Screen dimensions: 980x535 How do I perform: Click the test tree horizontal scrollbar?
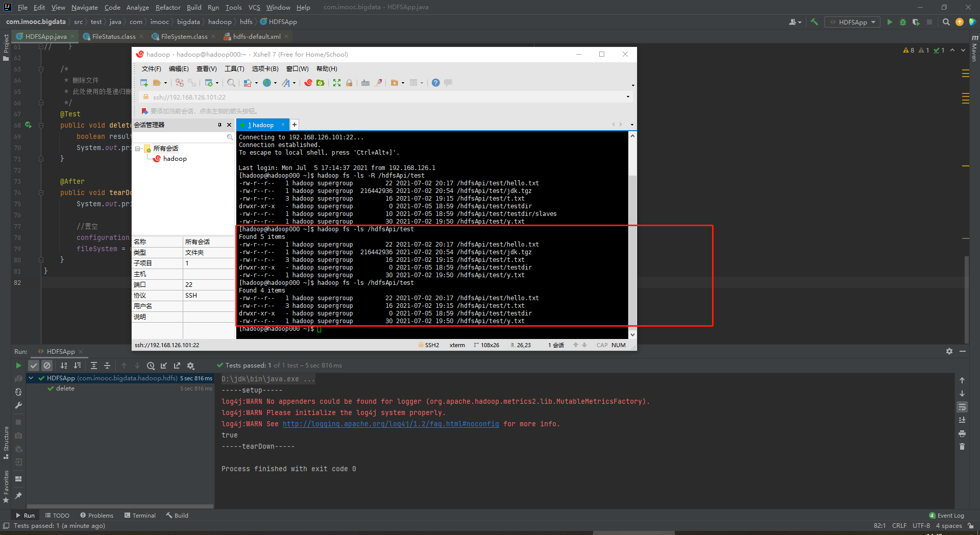(x=120, y=506)
